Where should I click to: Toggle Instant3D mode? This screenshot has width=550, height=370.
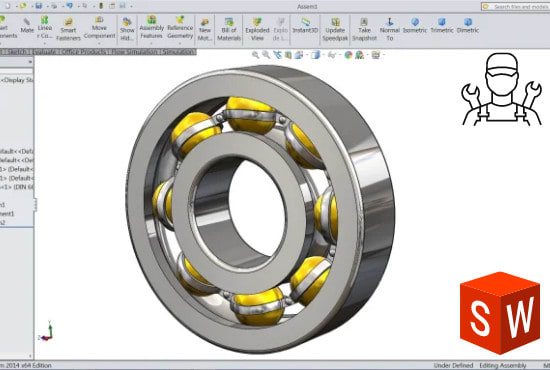[305, 26]
